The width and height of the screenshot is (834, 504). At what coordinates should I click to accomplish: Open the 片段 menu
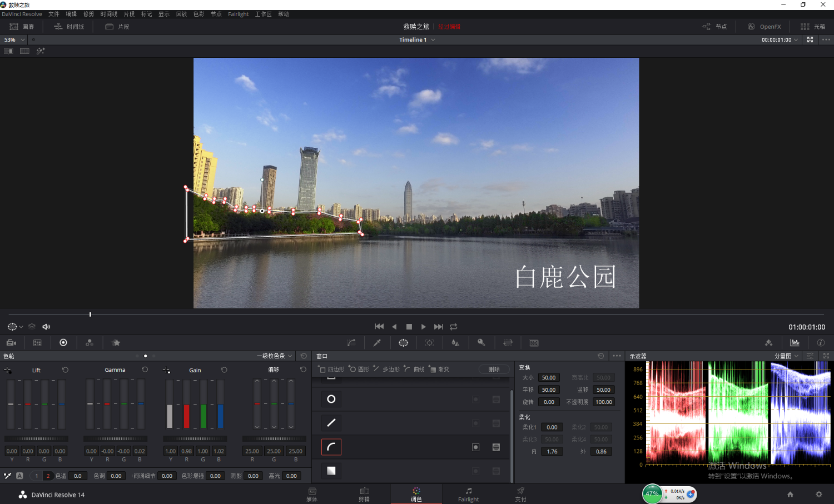(x=129, y=14)
